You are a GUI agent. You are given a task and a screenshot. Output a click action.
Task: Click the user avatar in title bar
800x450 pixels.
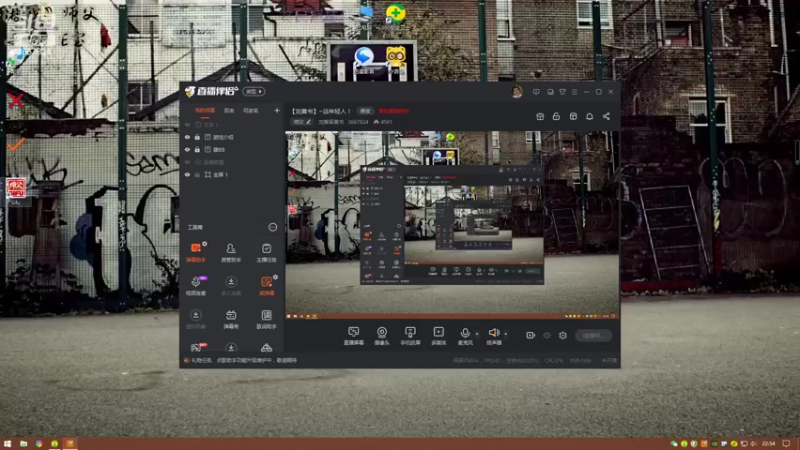517,92
